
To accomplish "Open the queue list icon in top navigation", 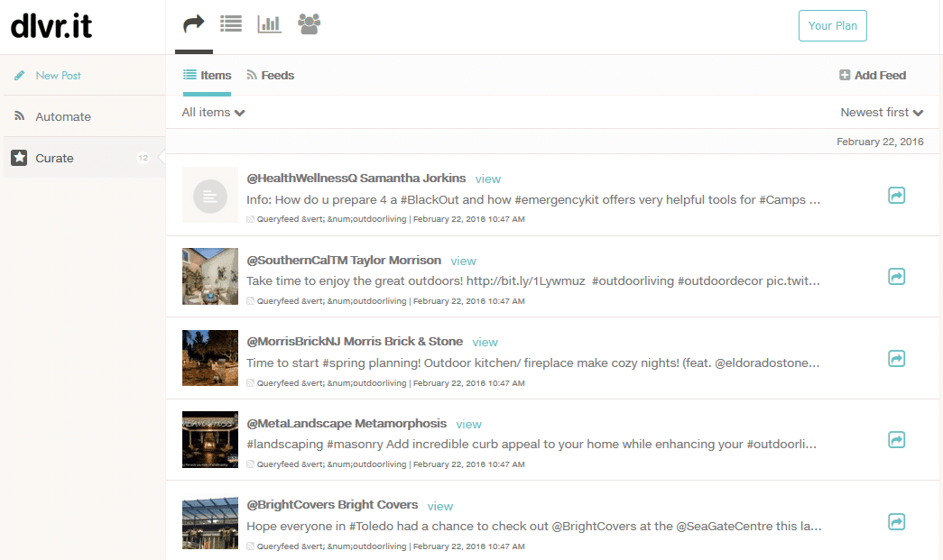I will (x=231, y=24).
